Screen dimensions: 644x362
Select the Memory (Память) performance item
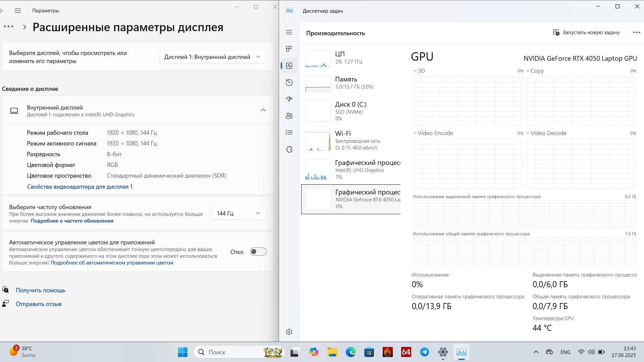pyautogui.click(x=351, y=83)
